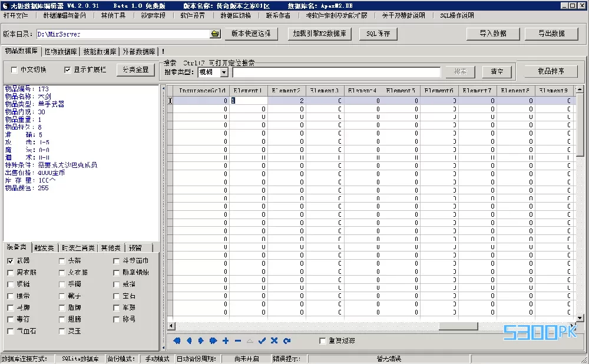This screenshot has width=589, height=364.
Task: Cancel edit with the X icon
Action: (274, 340)
